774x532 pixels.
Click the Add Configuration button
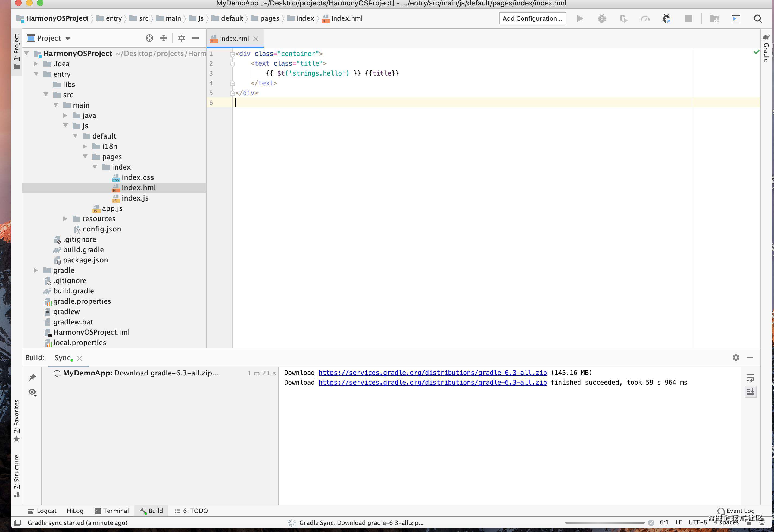click(532, 19)
